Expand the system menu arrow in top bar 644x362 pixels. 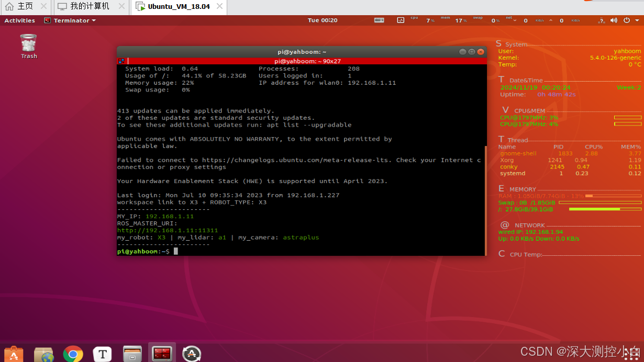(636, 20)
